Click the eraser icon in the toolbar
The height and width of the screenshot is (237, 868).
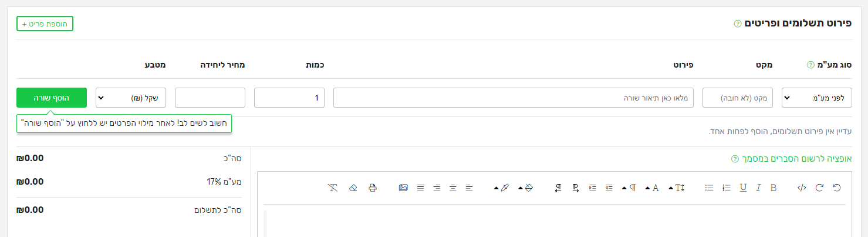point(353,188)
